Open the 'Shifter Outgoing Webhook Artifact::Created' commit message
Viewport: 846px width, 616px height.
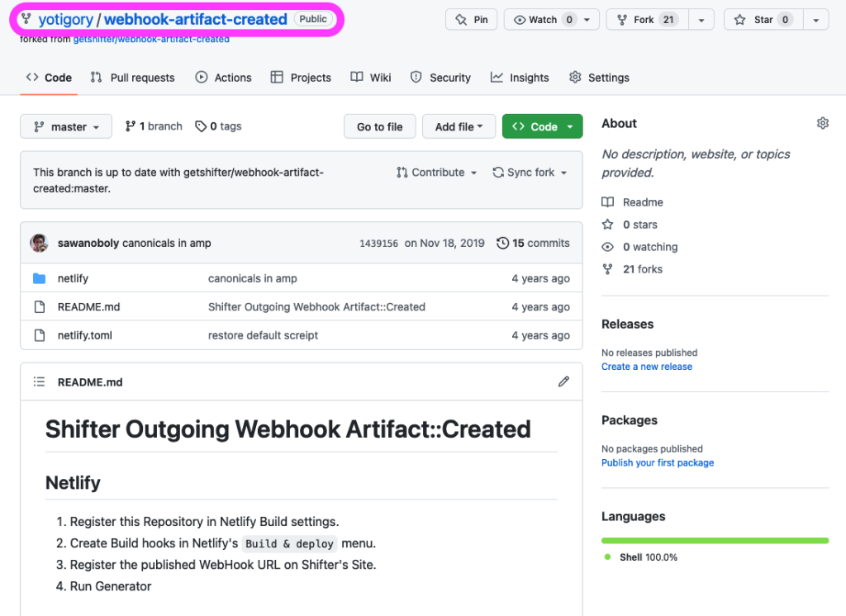316,307
